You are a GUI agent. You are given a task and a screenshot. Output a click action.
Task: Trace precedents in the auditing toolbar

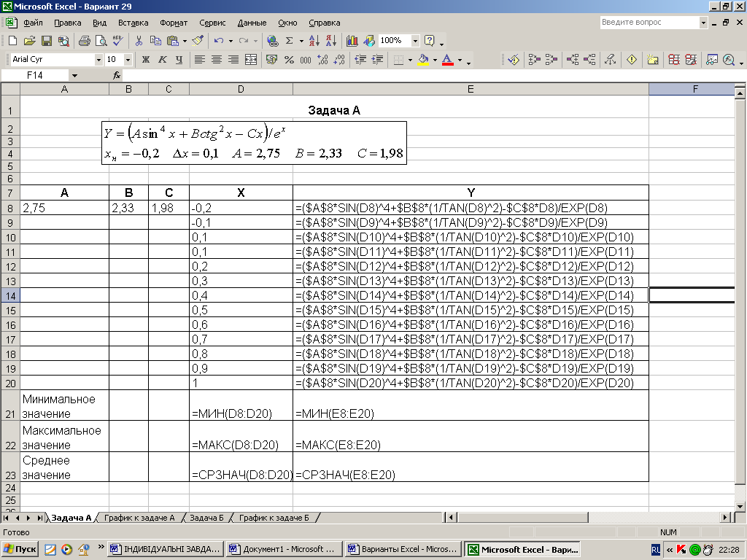click(534, 60)
